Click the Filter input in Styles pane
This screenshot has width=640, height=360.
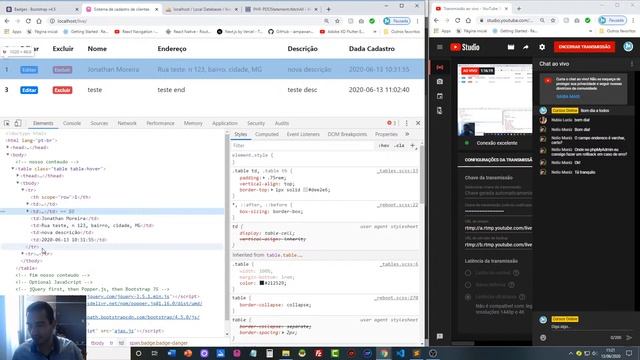click(302, 145)
